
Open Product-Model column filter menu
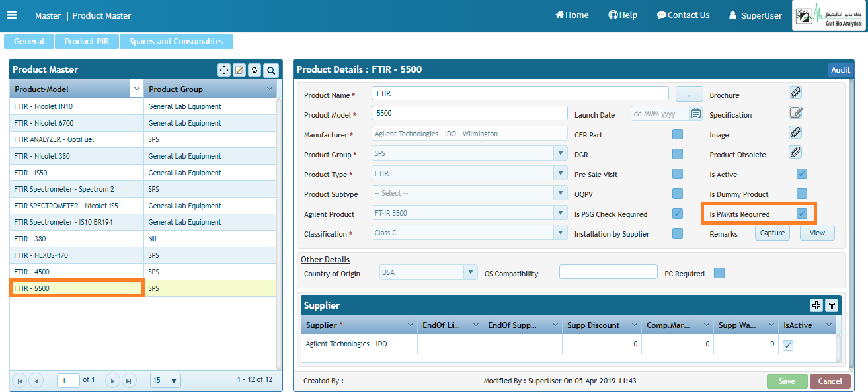coord(136,89)
